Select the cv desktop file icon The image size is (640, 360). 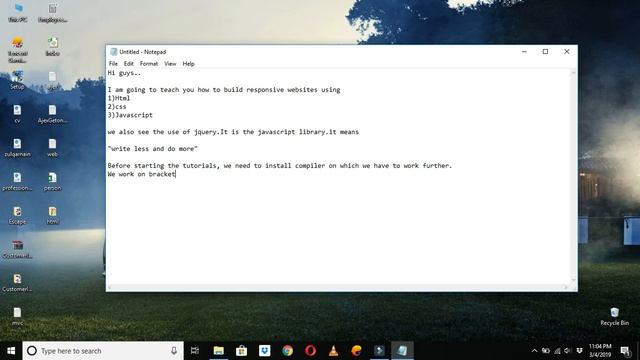[x=17, y=113]
